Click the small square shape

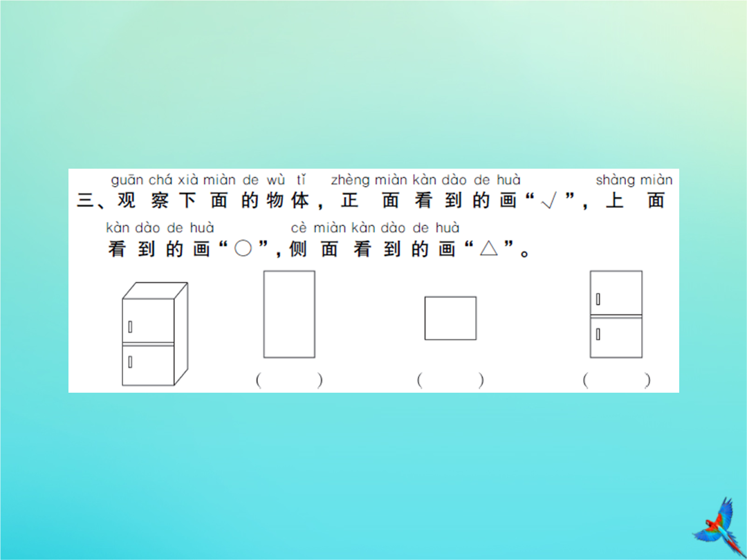tap(450, 318)
